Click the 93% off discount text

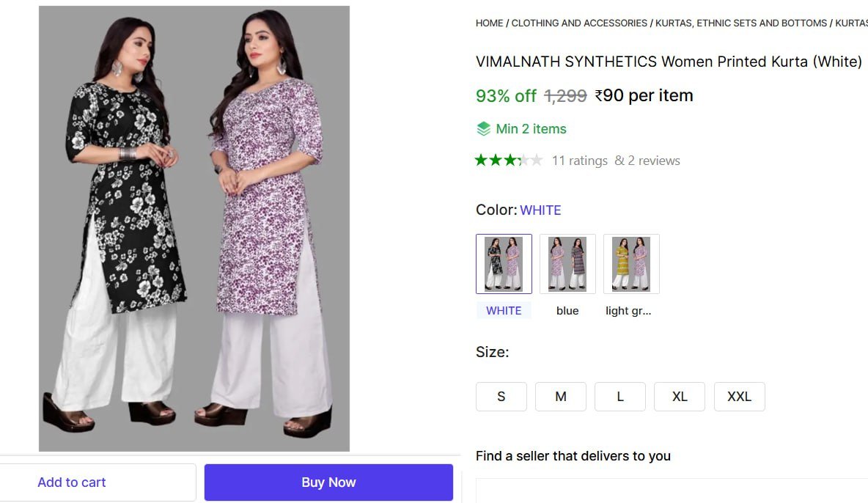point(506,96)
